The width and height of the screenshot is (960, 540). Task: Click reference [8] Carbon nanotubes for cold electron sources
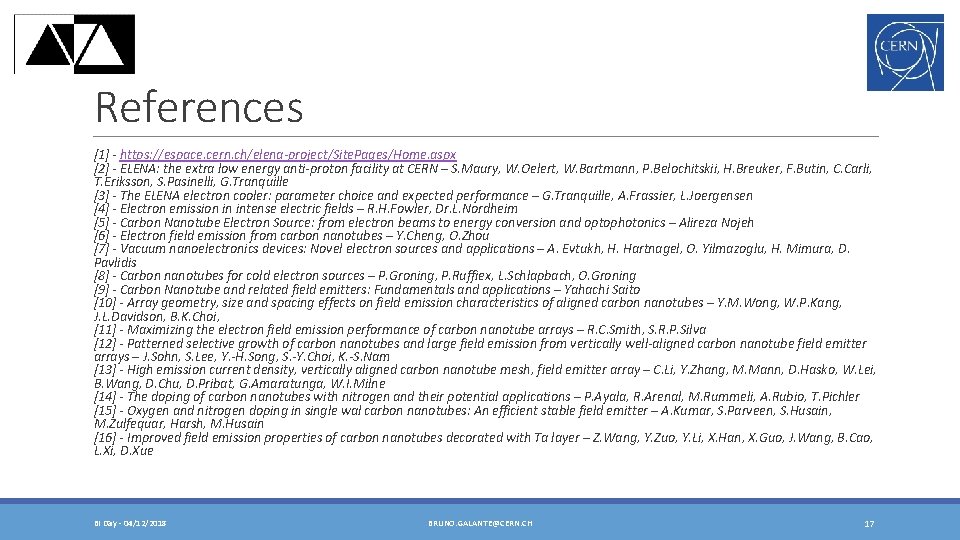pos(365,276)
